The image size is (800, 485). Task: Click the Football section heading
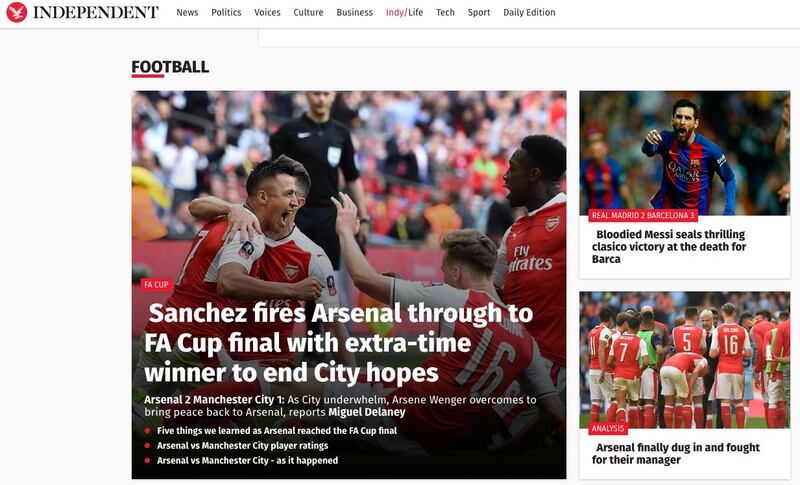point(170,67)
